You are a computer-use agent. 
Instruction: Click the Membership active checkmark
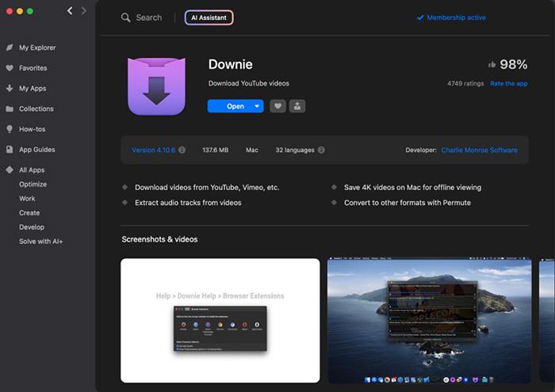(x=420, y=17)
